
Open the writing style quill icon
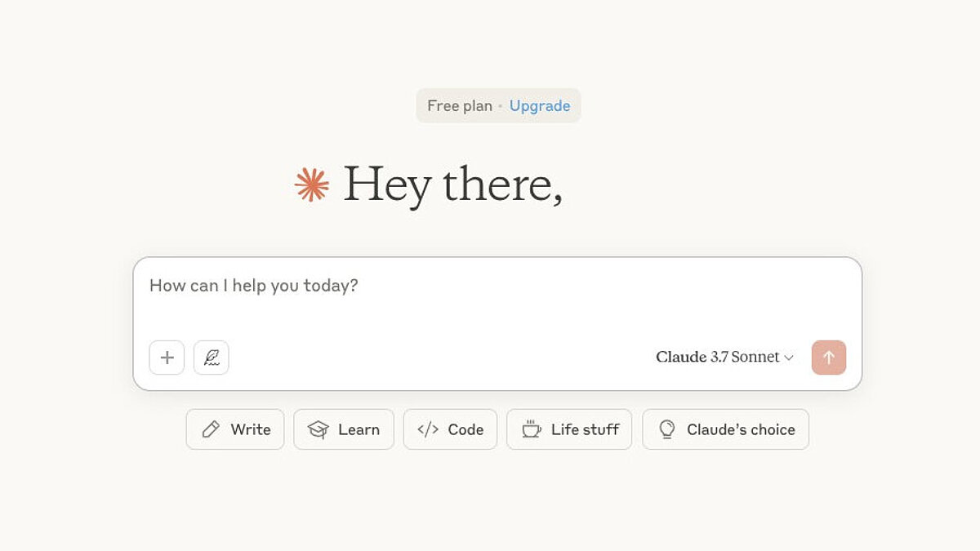click(212, 358)
